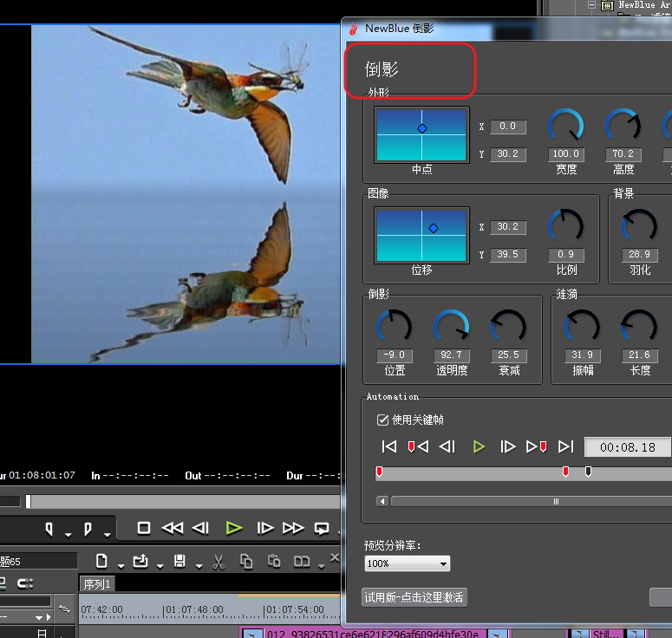Click the 中点 position pad
Screen dimensions: 672x638
click(421, 134)
